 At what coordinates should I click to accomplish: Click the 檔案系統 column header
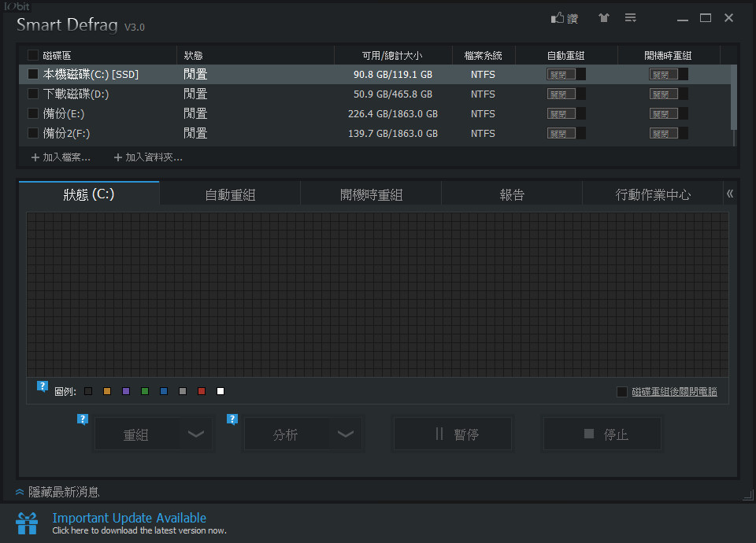pyautogui.click(x=484, y=55)
